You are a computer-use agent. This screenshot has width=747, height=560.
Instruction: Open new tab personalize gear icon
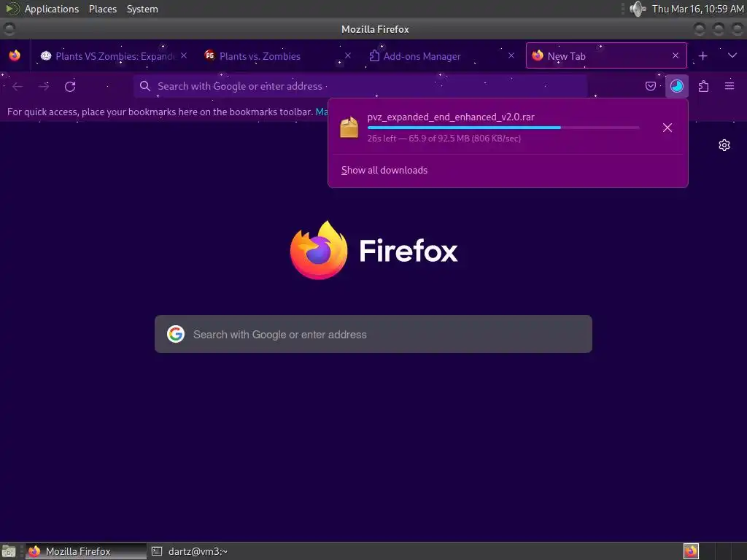[x=724, y=145]
